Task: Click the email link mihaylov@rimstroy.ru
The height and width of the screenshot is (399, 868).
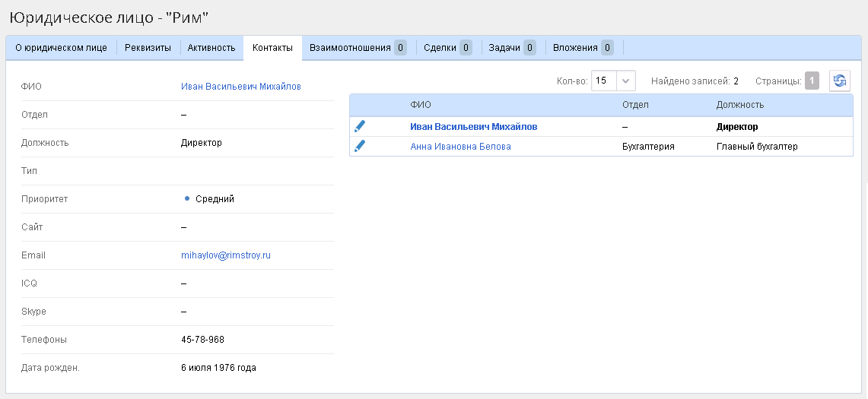Action: point(226,255)
